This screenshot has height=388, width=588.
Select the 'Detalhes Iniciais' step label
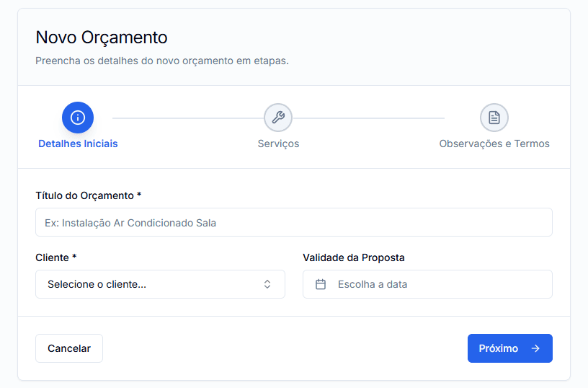click(x=78, y=144)
